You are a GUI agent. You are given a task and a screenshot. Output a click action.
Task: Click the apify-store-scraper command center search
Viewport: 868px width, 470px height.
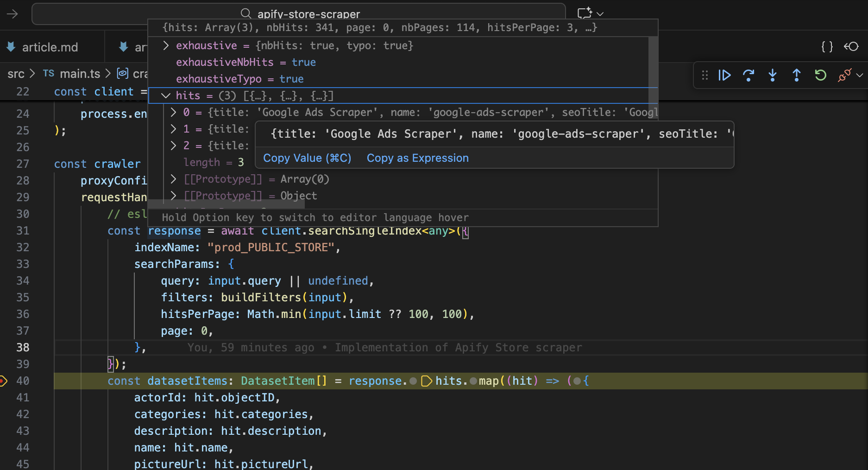click(x=299, y=14)
